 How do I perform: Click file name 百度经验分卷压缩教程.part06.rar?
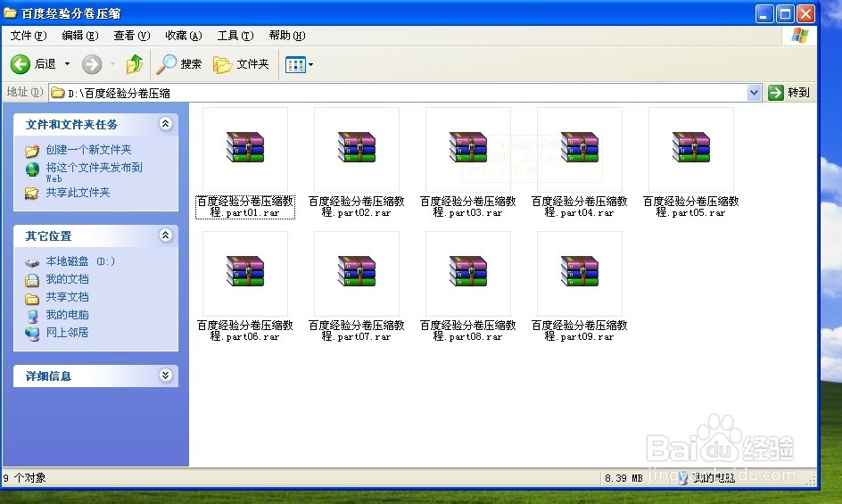point(245,331)
